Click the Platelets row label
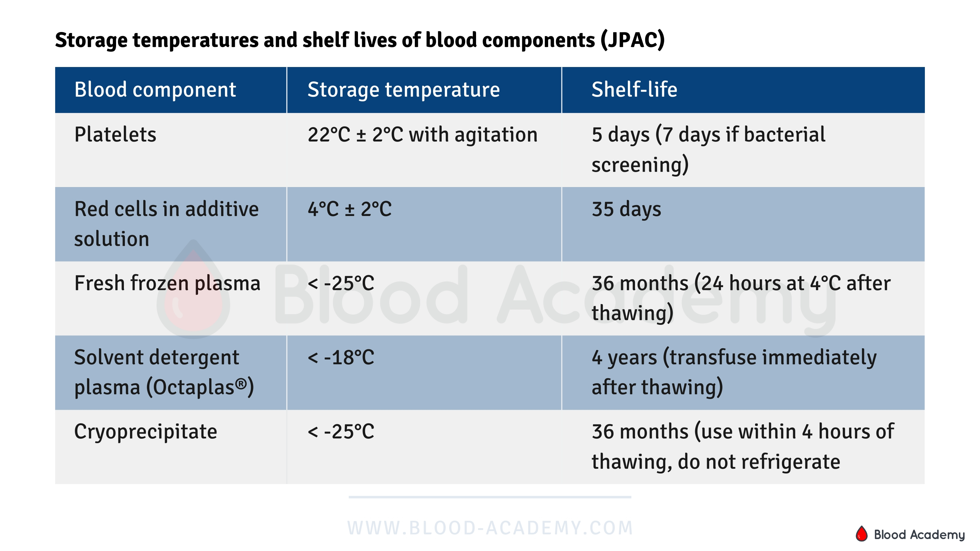Viewport: 980px width, 551px height. pyautogui.click(x=115, y=135)
